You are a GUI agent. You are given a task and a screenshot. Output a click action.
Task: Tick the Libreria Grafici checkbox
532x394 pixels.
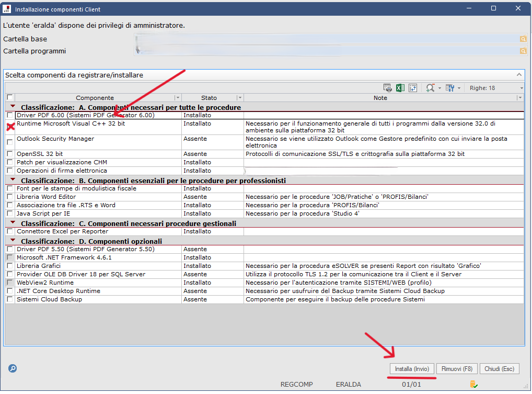10,266
